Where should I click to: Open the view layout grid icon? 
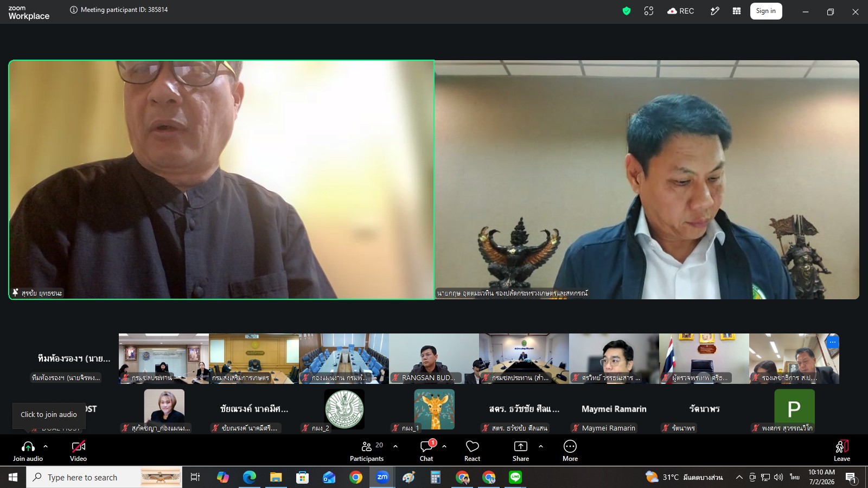[x=737, y=11]
